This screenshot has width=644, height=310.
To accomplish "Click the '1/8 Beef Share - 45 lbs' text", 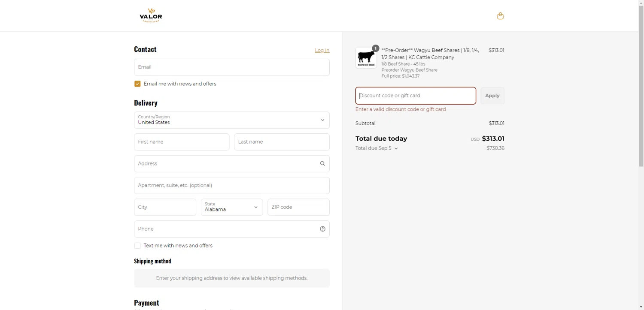I will pyautogui.click(x=403, y=64).
